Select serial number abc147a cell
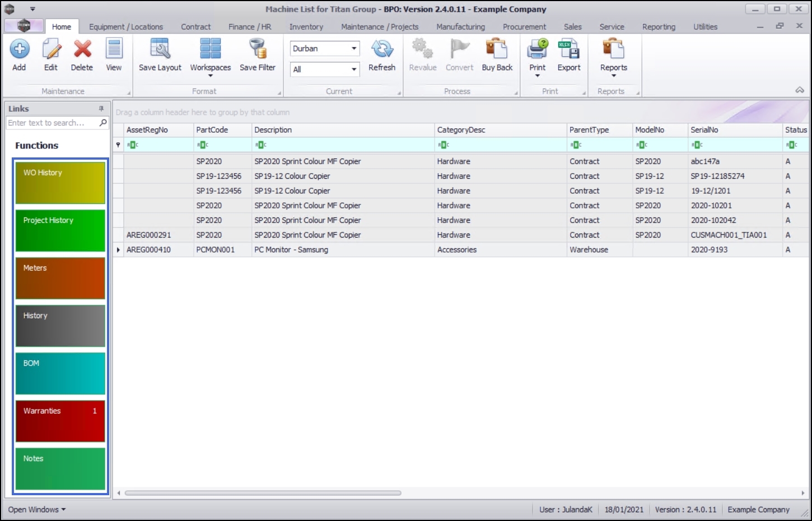 (x=735, y=161)
